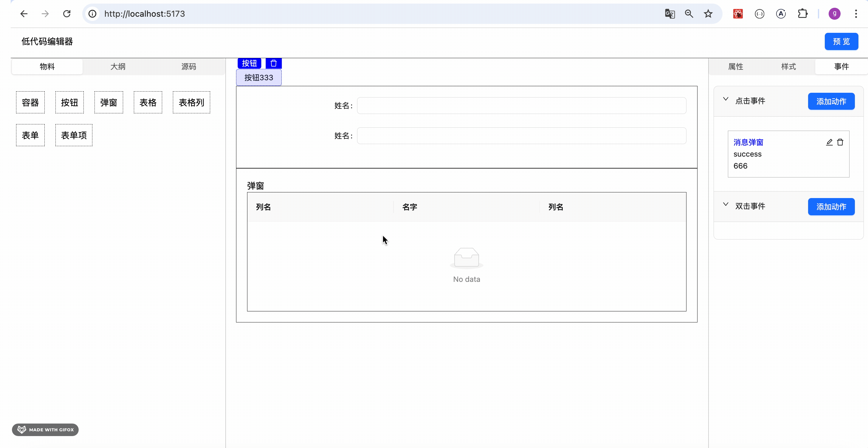Image resolution: width=868 pixels, height=448 pixels.
Task: Reload the page with the browser refresh icon
Action: tap(67, 14)
